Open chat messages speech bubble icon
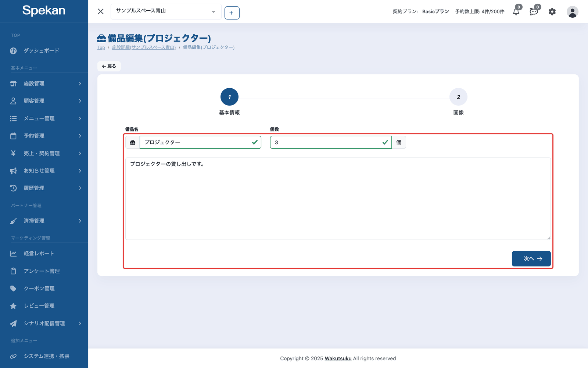This screenshot has width=588, height=368. (x=534, y=11)
